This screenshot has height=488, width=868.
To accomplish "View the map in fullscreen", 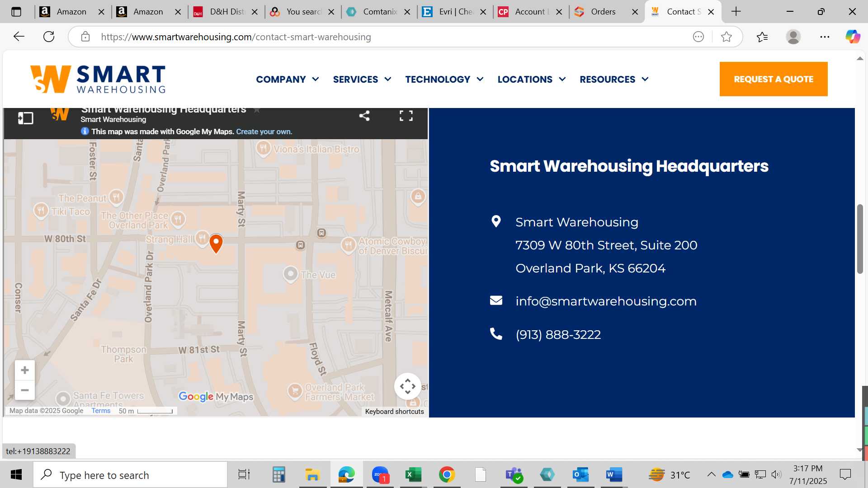I will [406, 116].
